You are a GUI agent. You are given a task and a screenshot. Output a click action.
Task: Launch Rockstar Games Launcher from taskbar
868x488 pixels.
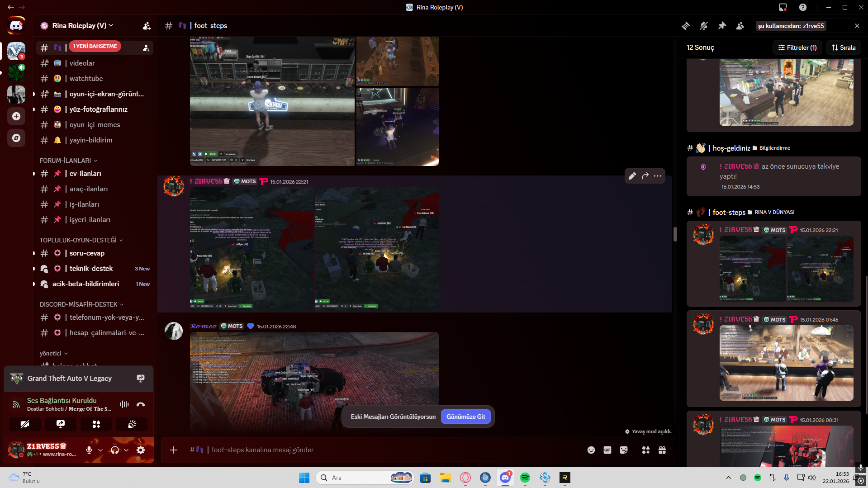coord(565,478)
